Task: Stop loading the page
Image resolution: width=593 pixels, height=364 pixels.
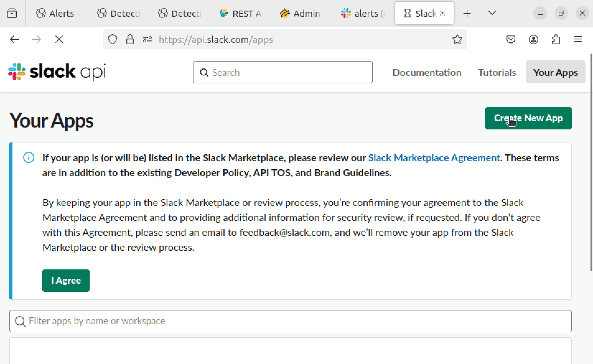Action: pyautogui.click(x=59, y=39)
